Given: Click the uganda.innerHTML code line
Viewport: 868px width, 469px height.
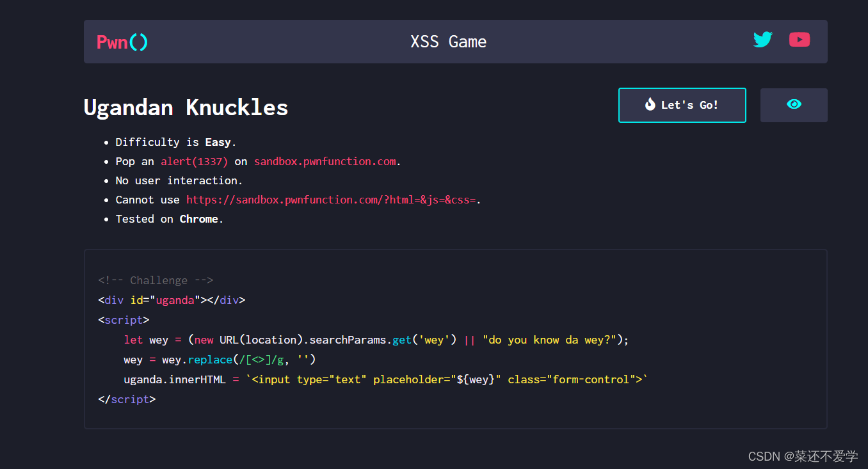Looking at the screenshot, I should click(386, 379).
